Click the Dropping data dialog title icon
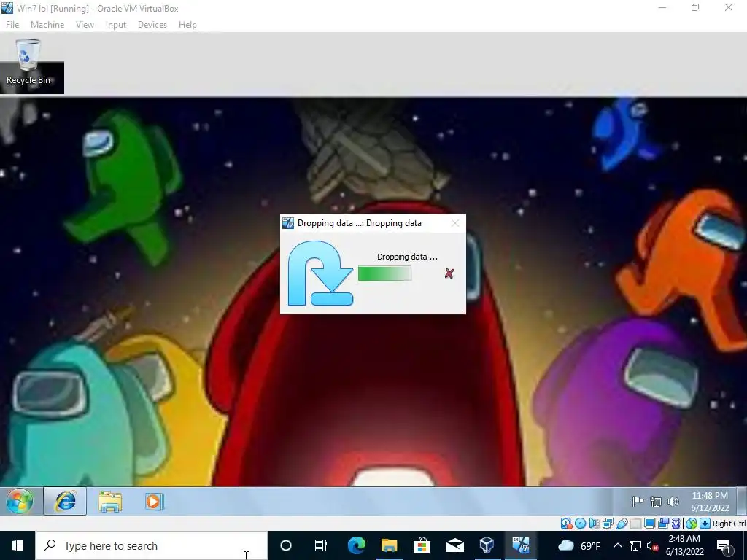Viewport: 747px width, 560px height. pyautogui.click(x=288, y=223)
